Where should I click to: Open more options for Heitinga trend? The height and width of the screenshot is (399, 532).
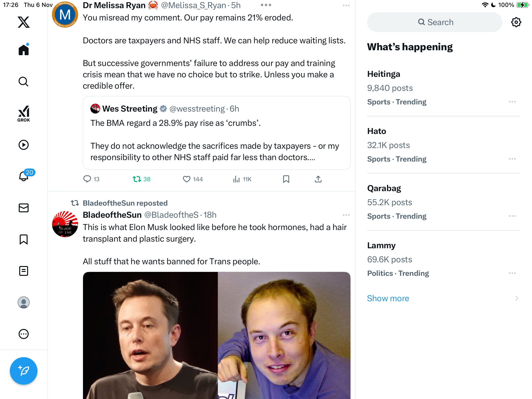512,102
